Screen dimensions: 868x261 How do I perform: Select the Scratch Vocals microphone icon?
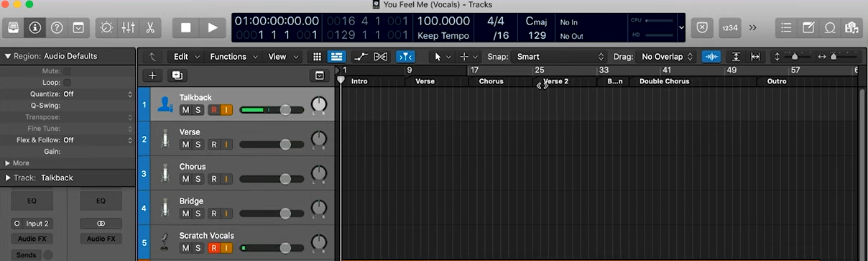165,242
